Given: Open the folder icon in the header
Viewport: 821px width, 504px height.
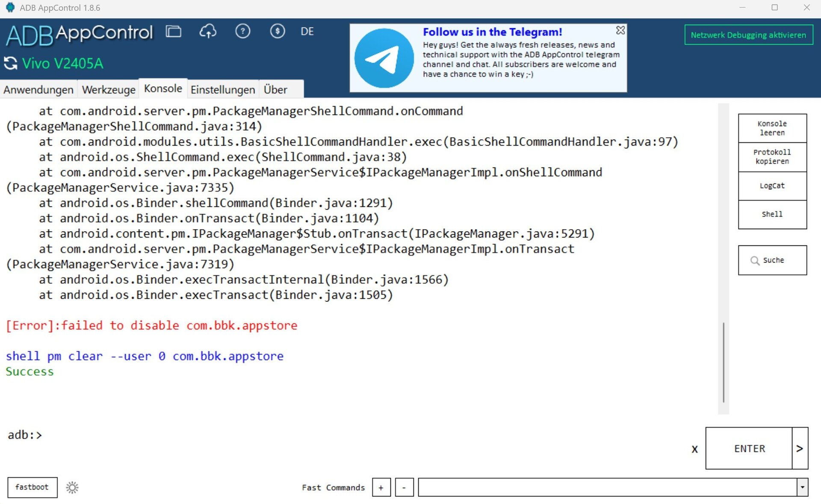Looking at the screenshot, I should (173, 31).
